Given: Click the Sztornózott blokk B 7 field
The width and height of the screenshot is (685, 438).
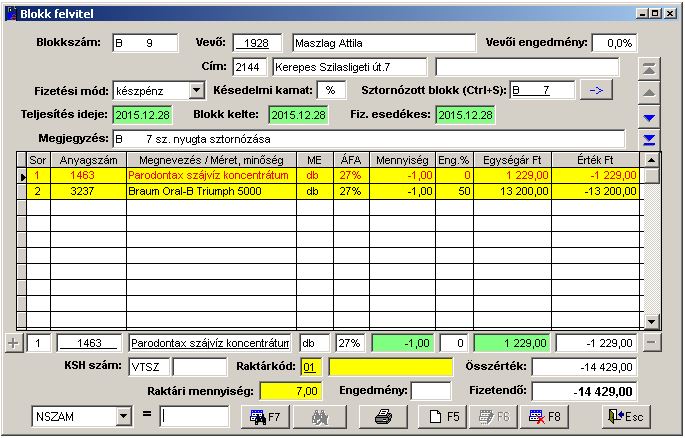Looking at the screenshot, I should pos(543,90).
